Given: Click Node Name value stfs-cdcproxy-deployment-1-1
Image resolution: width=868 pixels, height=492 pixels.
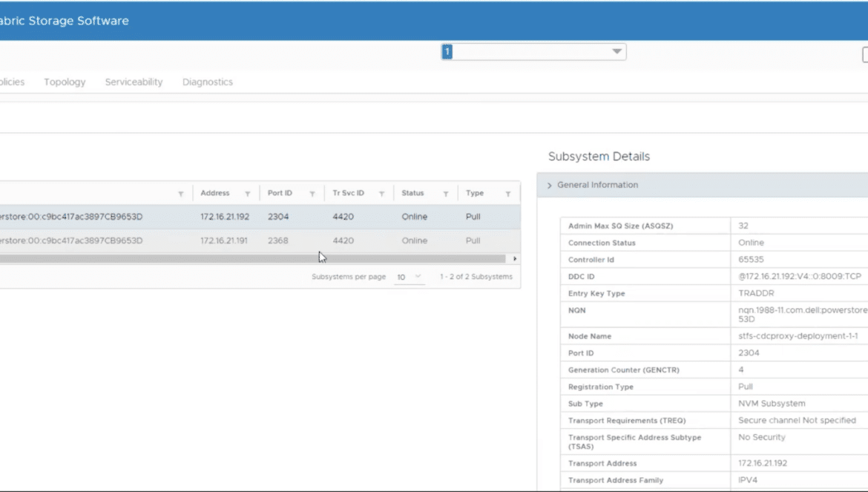Looking at the screenshot, I should click(x=798, y=336).
